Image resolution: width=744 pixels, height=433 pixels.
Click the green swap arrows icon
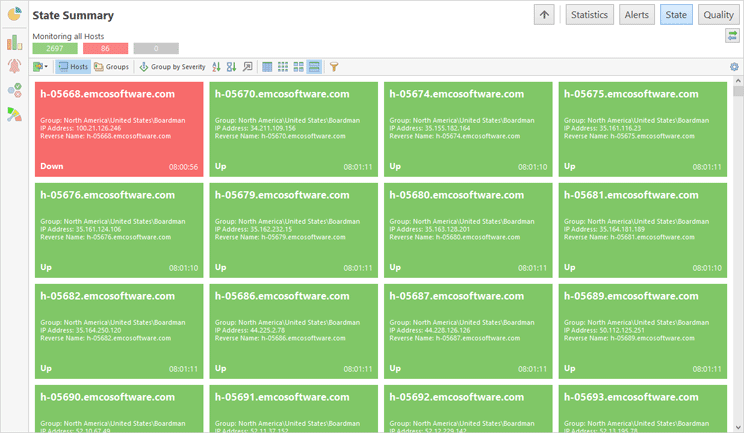coord(733,36)
